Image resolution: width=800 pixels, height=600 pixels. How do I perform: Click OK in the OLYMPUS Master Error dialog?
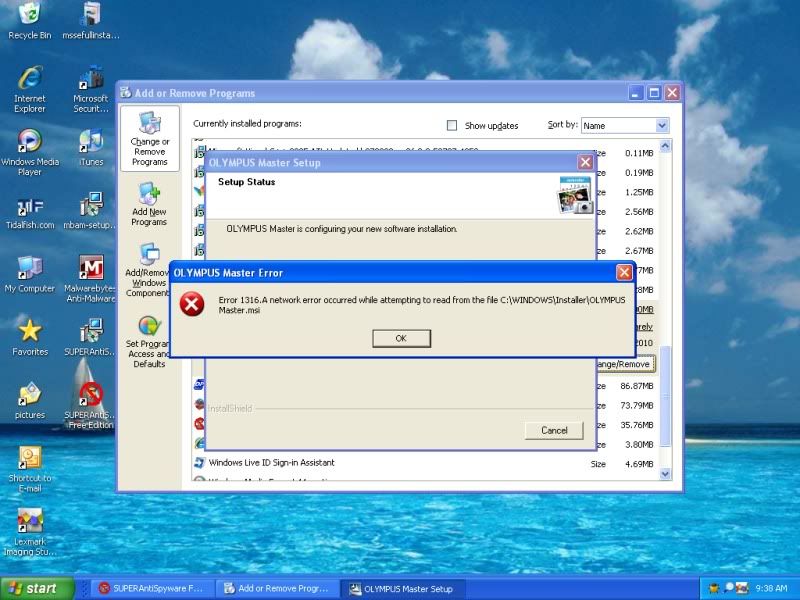pyautogui.click(x=401, y=338)
